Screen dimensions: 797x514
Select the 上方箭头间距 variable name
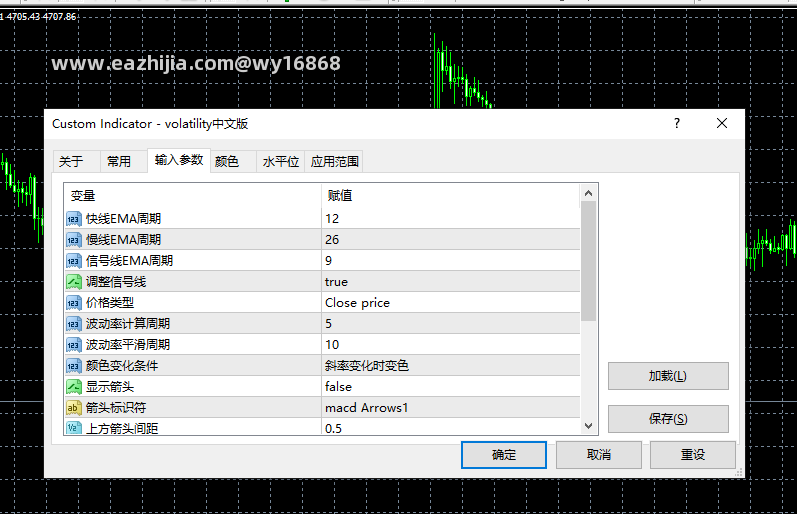[x=122, y=428]
